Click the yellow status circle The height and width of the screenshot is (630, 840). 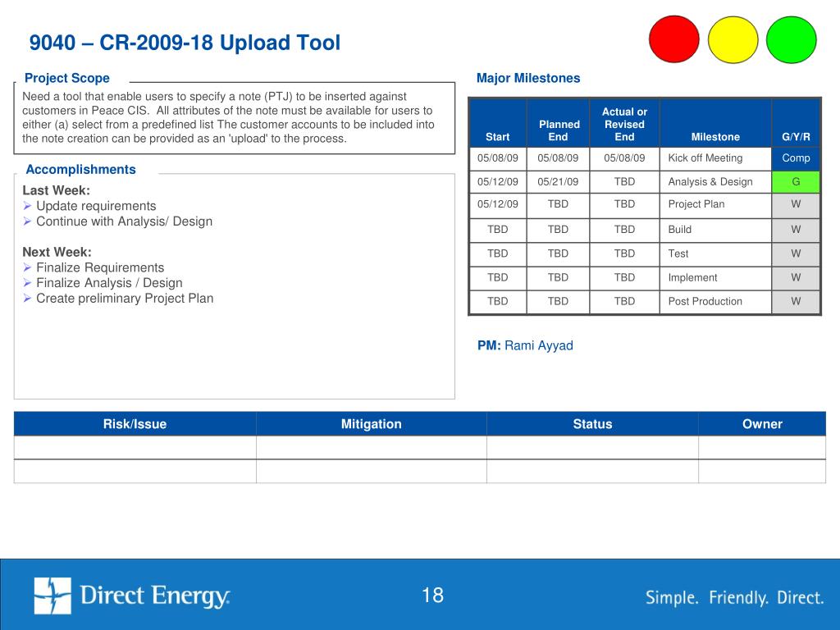[733, 39]
